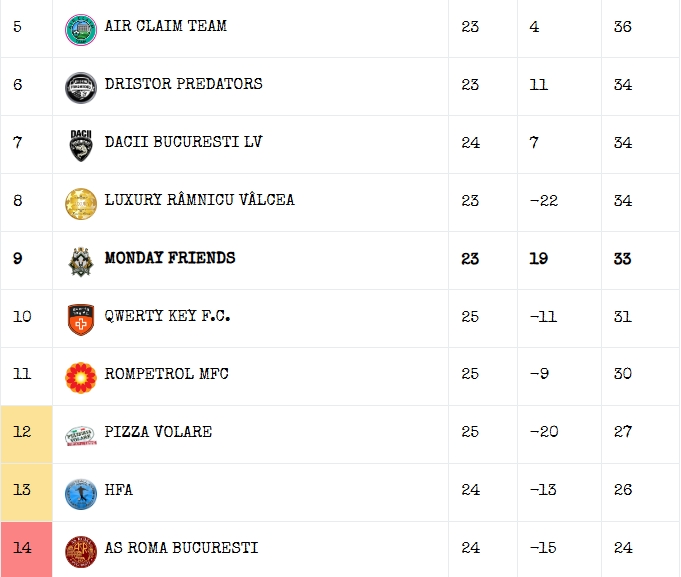Click the Qwerty Key F.C. orange logo
Viewport: 681px width, 577px height.
coord(81,319)
